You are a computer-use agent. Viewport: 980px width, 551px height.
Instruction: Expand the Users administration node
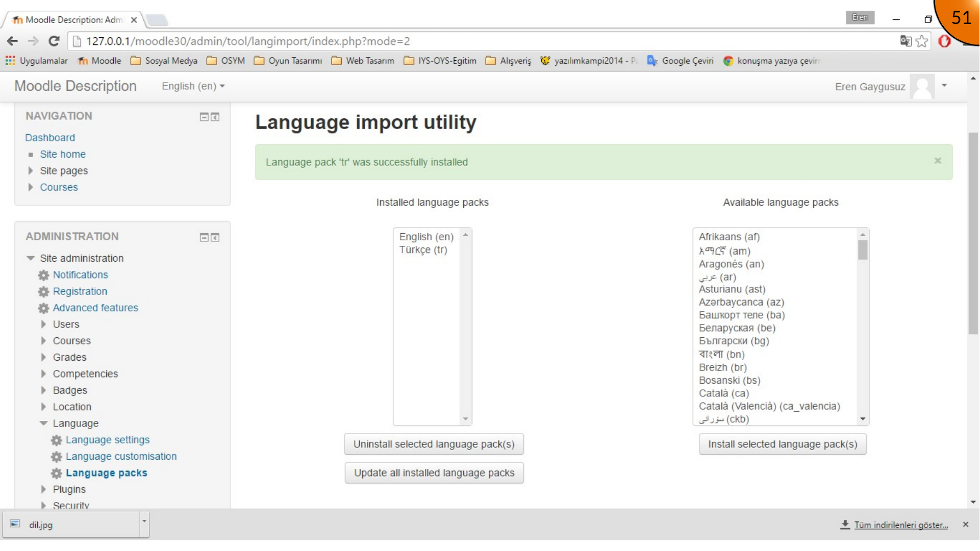(43, 324)
